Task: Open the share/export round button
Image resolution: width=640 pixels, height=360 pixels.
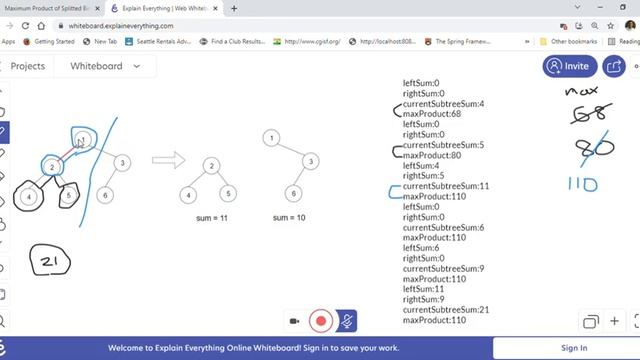Action: pyautogui.click(x=614, y=66)
